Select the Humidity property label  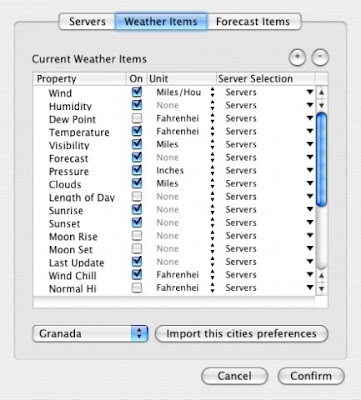(x=70, y=106)
